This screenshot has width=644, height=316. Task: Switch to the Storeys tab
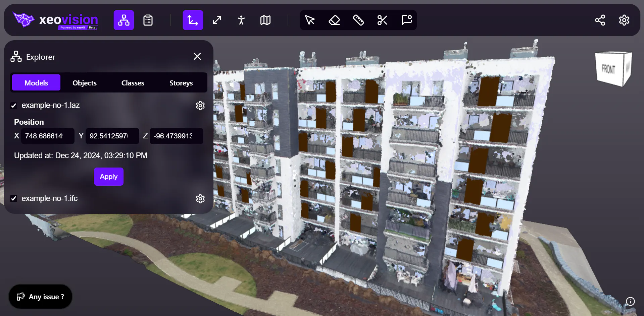pos(181,83)
